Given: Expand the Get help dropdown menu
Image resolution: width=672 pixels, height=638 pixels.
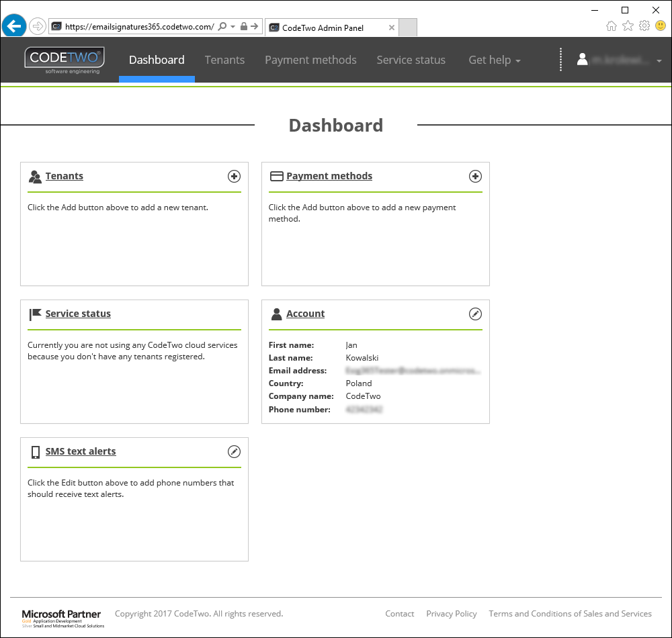Looking at the screenshot, I should pyautogui.click(x=495, y=60).
